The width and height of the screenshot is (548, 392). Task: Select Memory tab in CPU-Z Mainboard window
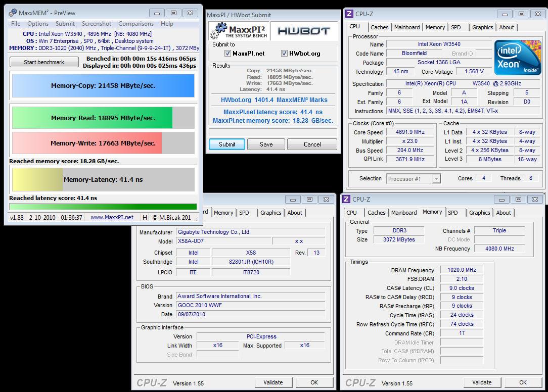[x=223, y=213]
